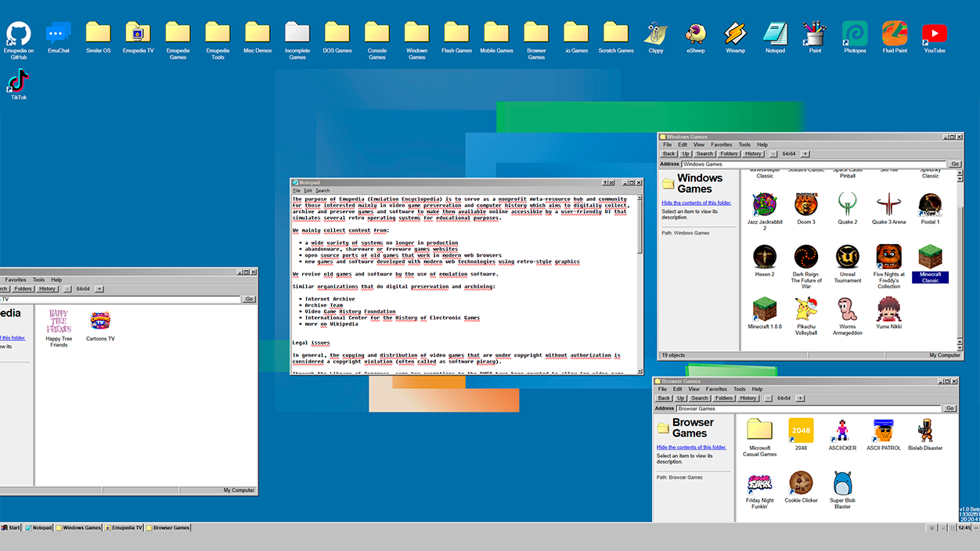980x551 pixels.
Task: Open DOS Games desktop folder
Action: [x=337, y=38]
